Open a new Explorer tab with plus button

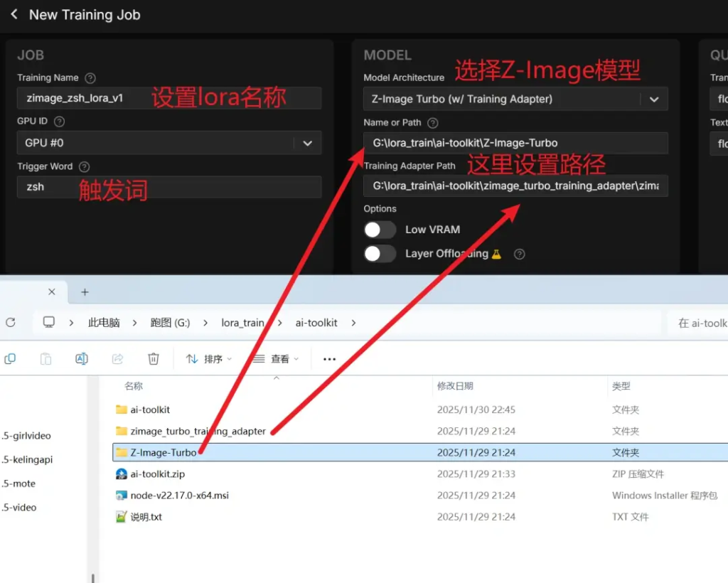(x=85, y=291)
